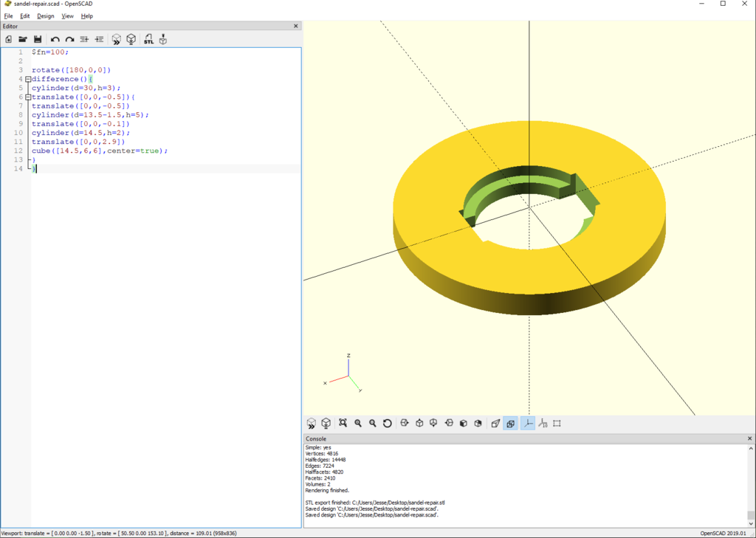Render the model with the Render icon
Image resolution: width=756 pixels, height=538 pixels.
(x=131, y=38)
